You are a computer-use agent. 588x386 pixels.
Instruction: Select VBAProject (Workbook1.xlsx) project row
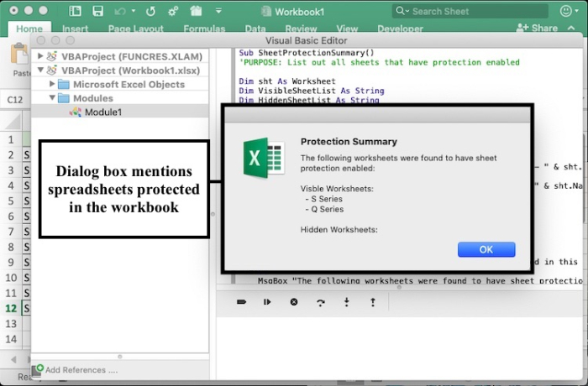[x=120, y=70]
